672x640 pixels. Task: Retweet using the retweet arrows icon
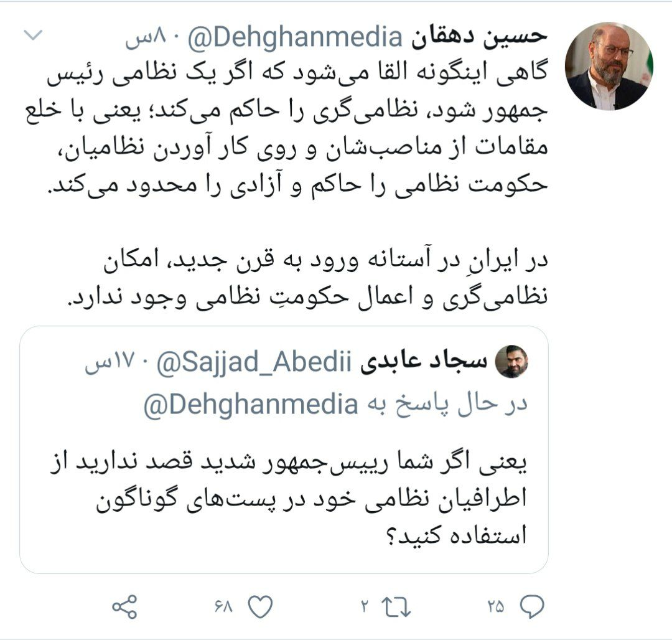click(396, 607)
